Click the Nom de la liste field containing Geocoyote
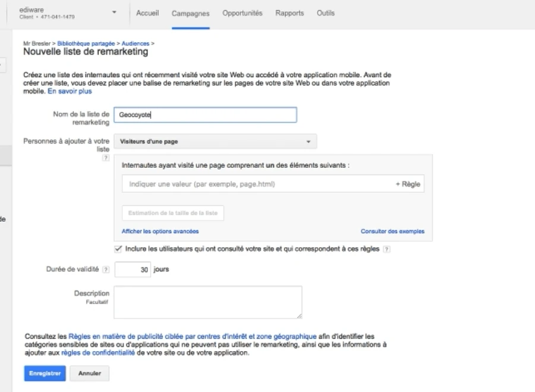Screen dimensions: 535x392 click(204, 116)
